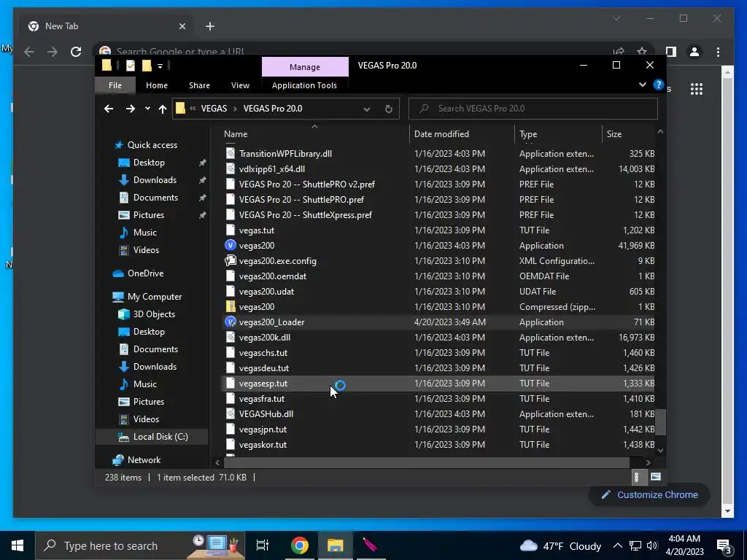This screenshot has height=560, width=747.
Task: Open Chrome tab search chevron
Action: pyautogui.click(x=616, y=18)
